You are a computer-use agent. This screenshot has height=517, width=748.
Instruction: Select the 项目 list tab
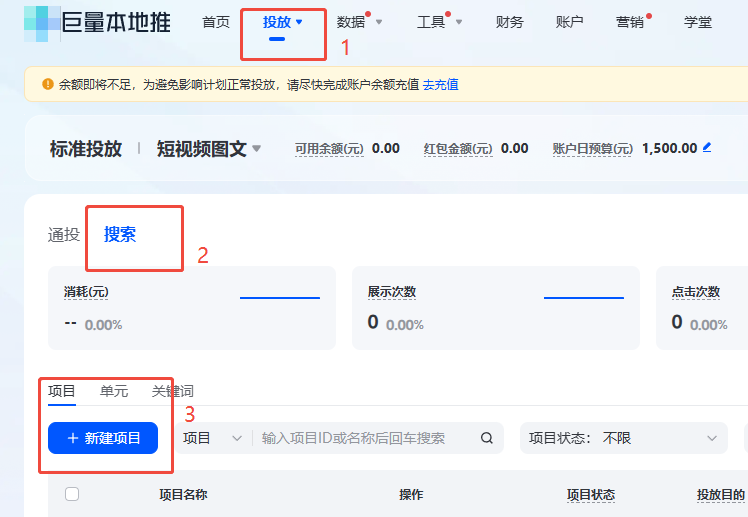pos(62,391)
